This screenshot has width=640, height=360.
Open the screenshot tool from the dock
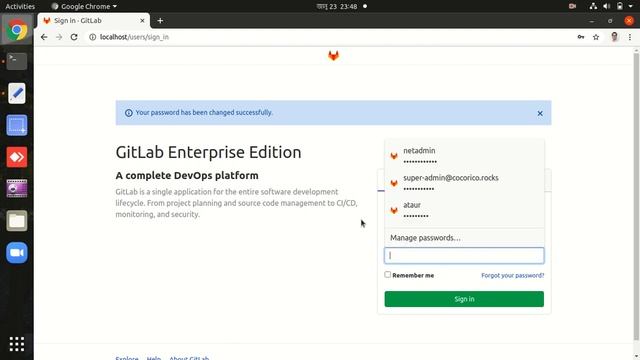point(17,125)
